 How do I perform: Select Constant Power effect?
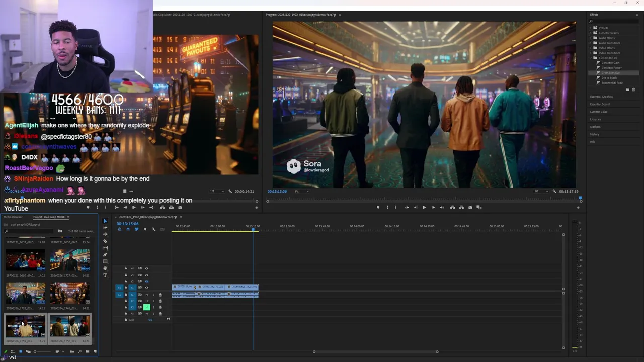611,68
